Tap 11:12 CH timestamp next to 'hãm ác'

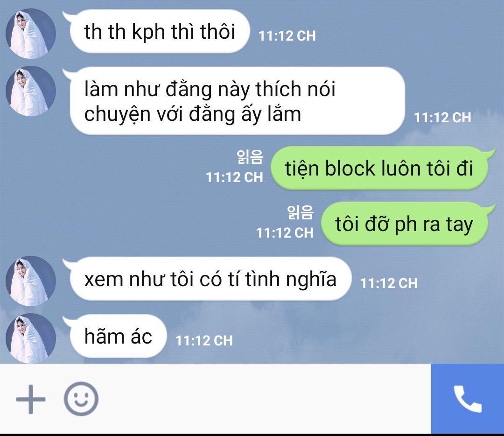pos(204,340)
